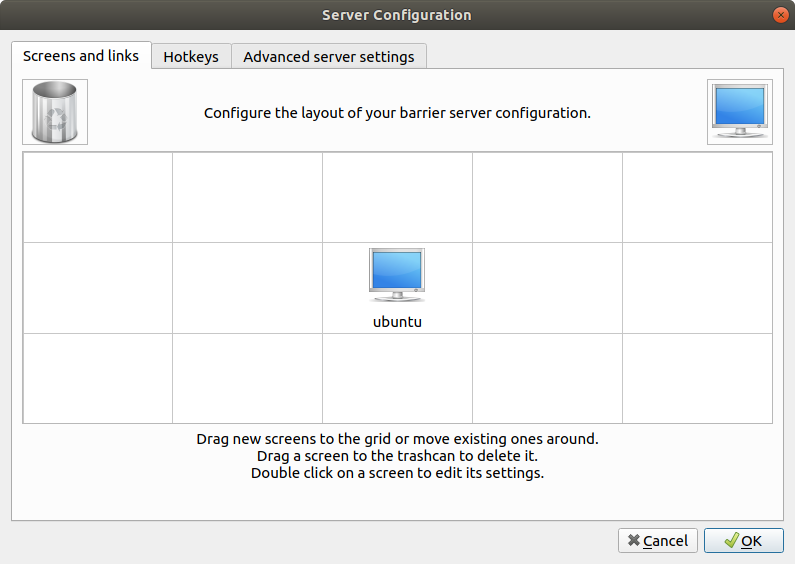Click the trashcan icon

55,112
